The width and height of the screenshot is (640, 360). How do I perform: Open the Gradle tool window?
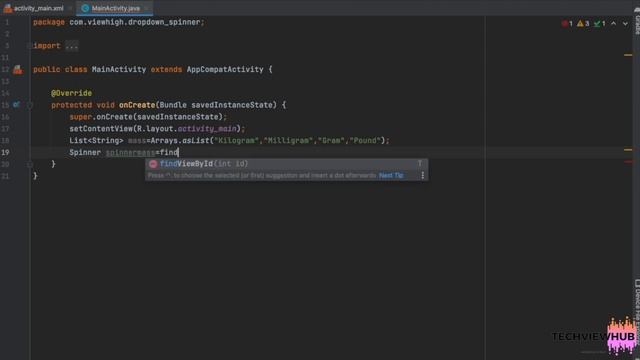click(637, 20)
